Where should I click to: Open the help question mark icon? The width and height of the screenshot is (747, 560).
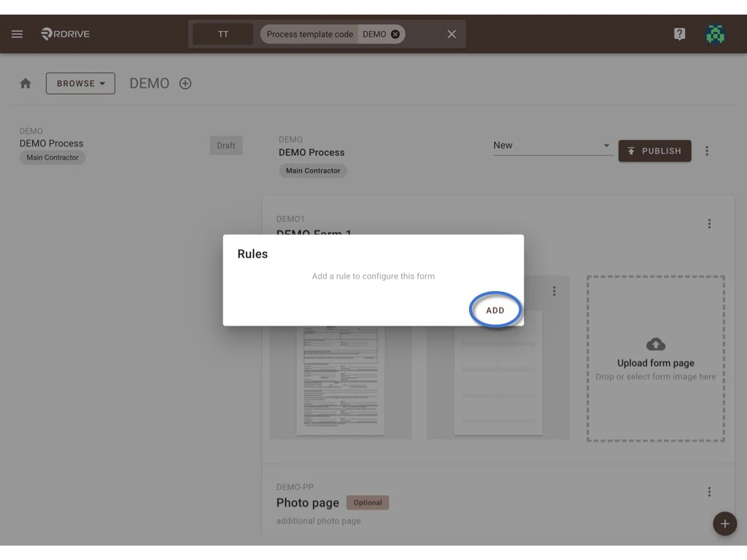679,34
